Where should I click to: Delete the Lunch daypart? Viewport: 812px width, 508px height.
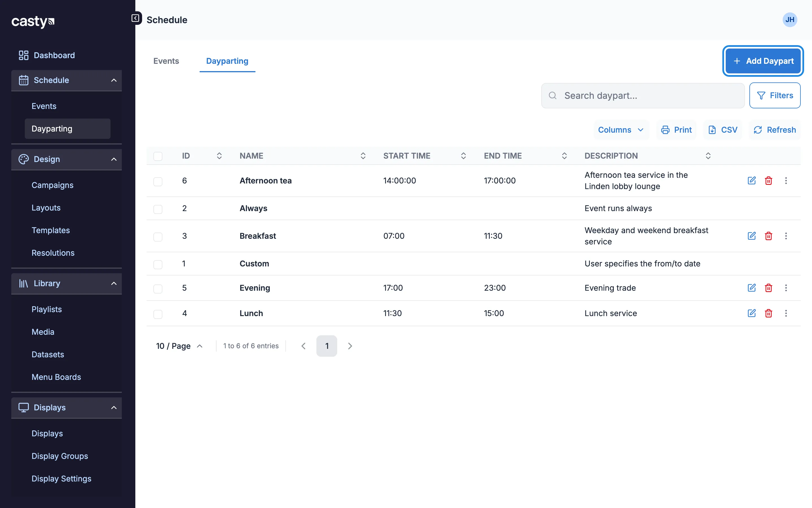point(768,313)
